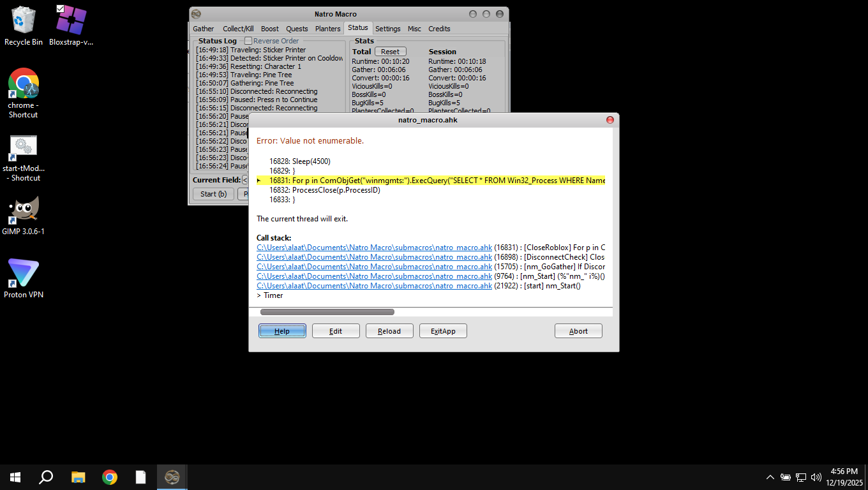Launch Chrome from the taskbar
This screenshot has width=868, height=490.
point(110,477)
